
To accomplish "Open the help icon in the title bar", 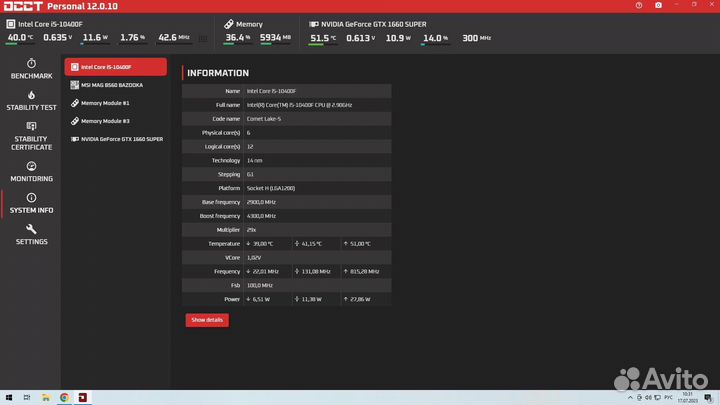I will pos(639,5).
